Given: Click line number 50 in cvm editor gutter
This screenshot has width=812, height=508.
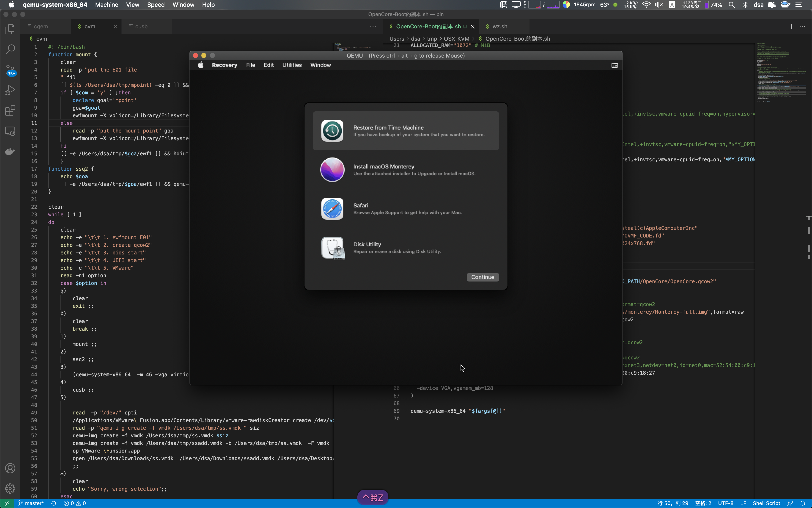Looking at the screenshot, I should tap(34, 420).
